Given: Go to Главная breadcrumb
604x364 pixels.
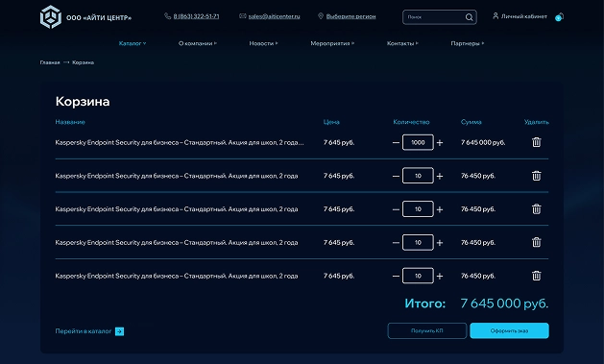Looking at the screenshot, I should (x=50, y=62).
